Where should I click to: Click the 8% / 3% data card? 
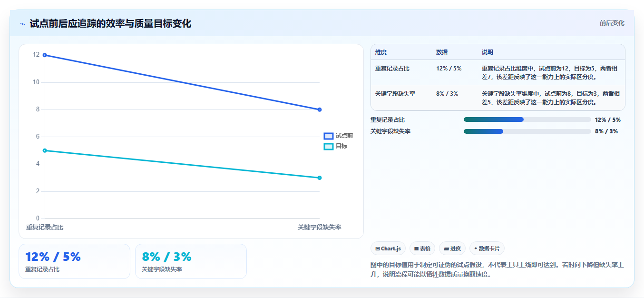click(191, 261)
